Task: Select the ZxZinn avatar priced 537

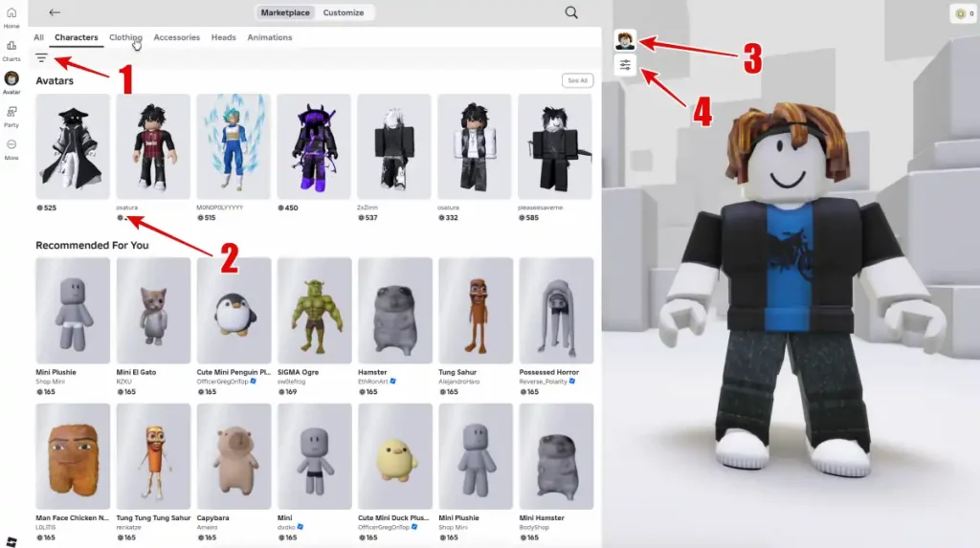Action: coord(393,147)
